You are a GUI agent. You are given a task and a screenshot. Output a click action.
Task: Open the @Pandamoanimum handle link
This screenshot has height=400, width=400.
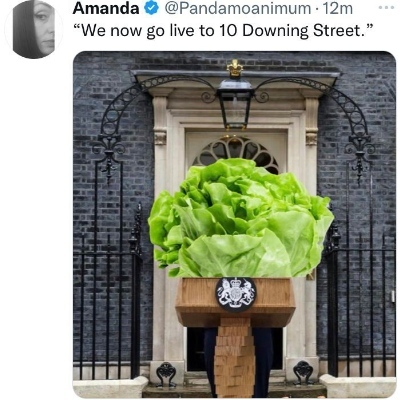point(237,9)
